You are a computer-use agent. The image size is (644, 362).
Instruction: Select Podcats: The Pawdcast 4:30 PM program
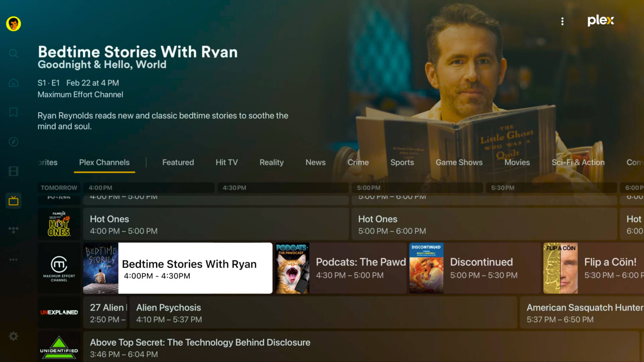[341, 268]
